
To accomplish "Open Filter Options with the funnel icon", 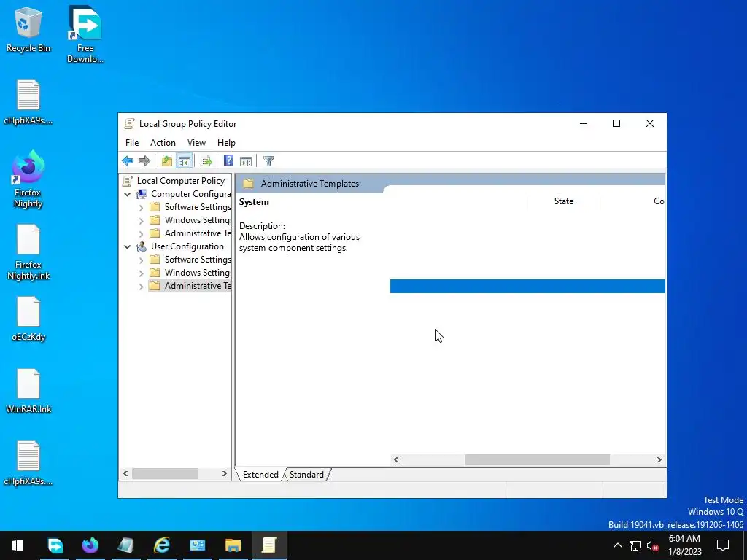I will click(268, 161).
